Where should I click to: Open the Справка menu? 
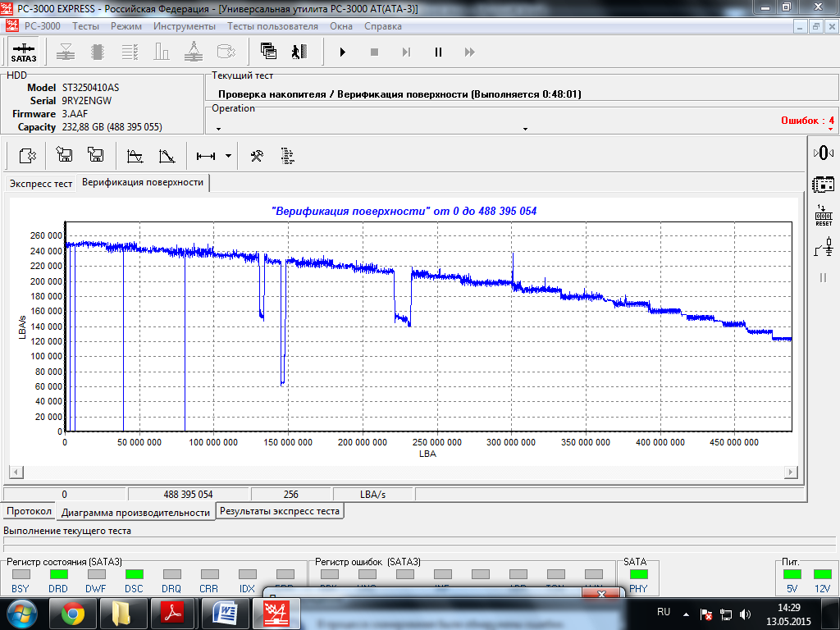(383, 26)
